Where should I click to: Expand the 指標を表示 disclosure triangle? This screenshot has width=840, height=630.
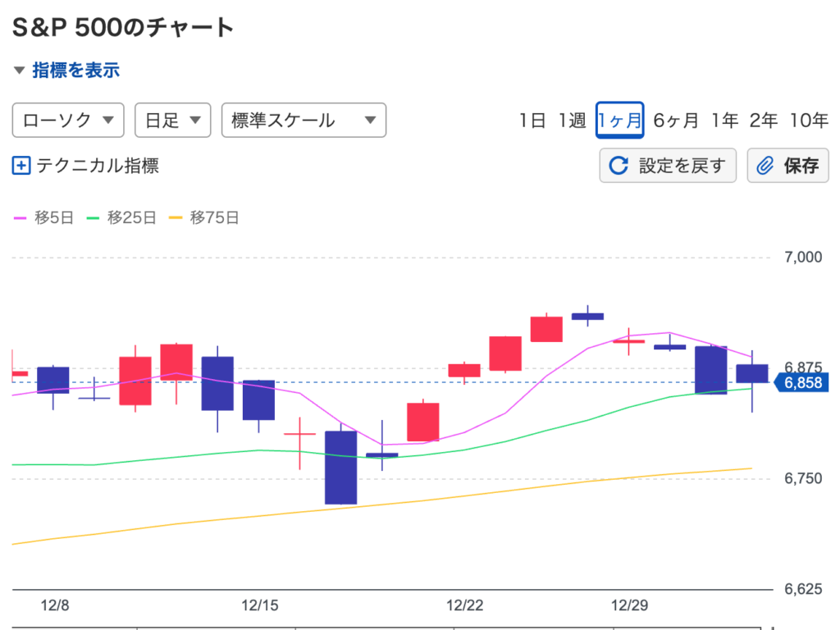(20, 71)
